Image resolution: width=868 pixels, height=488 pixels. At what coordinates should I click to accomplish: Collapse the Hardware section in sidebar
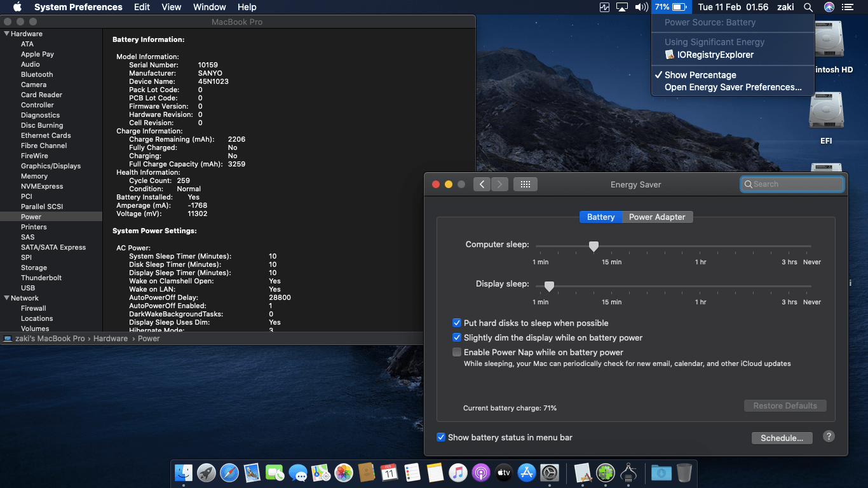pyautogui.click(x=6, y=34)
